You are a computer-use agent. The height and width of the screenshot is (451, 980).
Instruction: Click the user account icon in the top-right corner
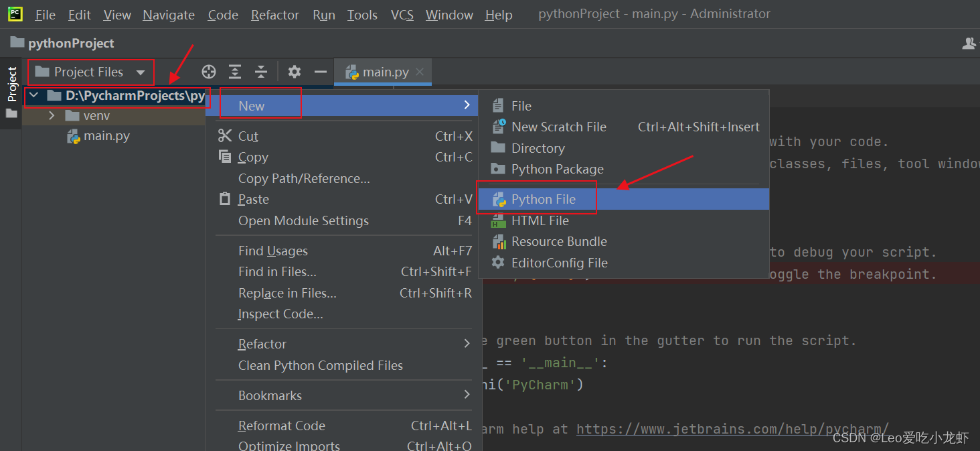coord(969,43)
